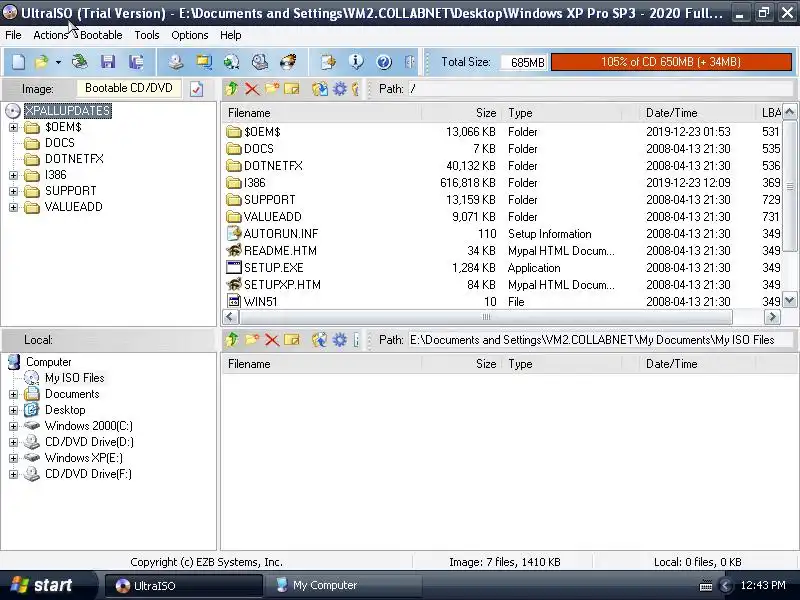Click the Mount to Virtual Drive icon
Screen dimensions: 800x600
pos(260,62)
